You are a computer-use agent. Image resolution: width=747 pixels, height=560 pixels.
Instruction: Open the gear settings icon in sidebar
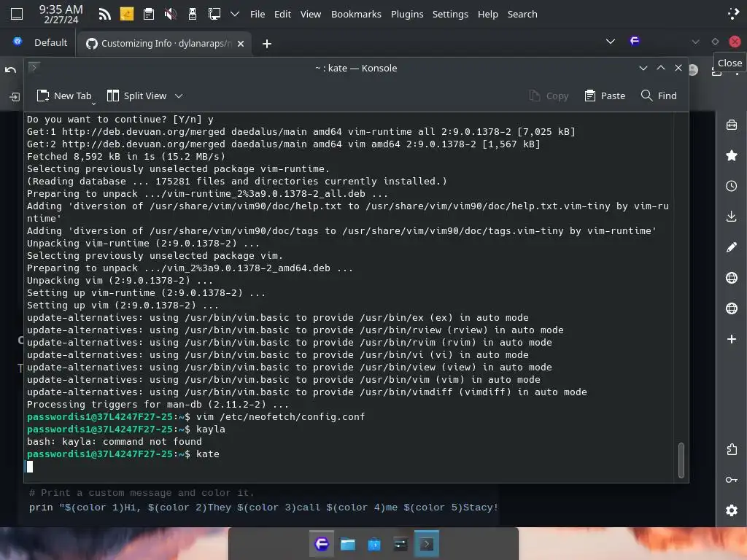point(731,510)
